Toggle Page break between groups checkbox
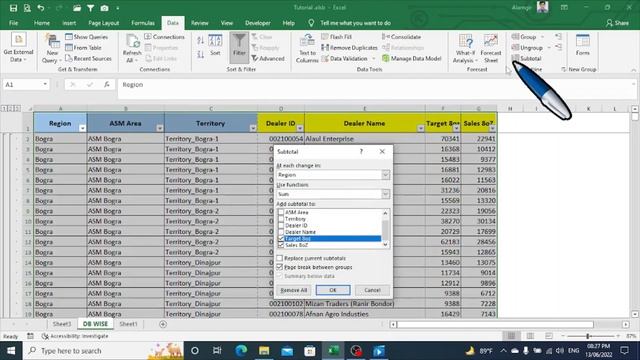The height and width of the screenshot is (360, 640). coord(280,267)
